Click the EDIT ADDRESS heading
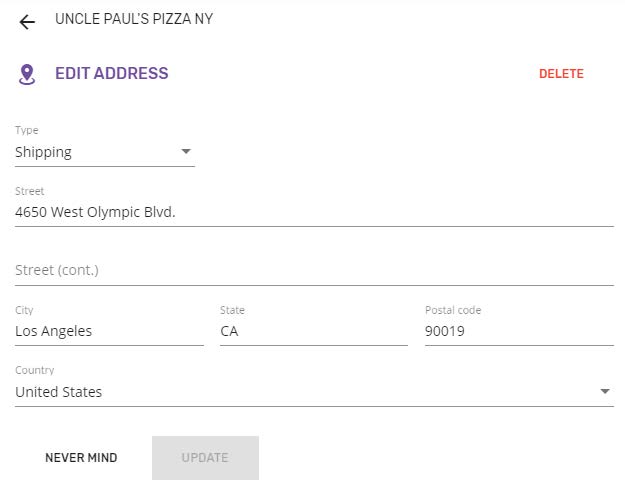Viewport: 625px width, 487px height. [112, 74]
